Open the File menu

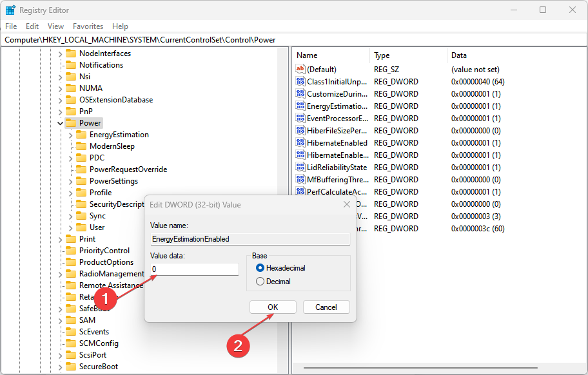(11, 26)
